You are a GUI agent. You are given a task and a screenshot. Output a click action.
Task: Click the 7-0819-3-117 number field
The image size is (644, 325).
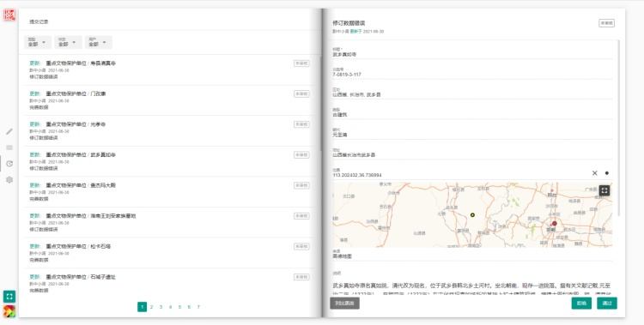(472, 72)
